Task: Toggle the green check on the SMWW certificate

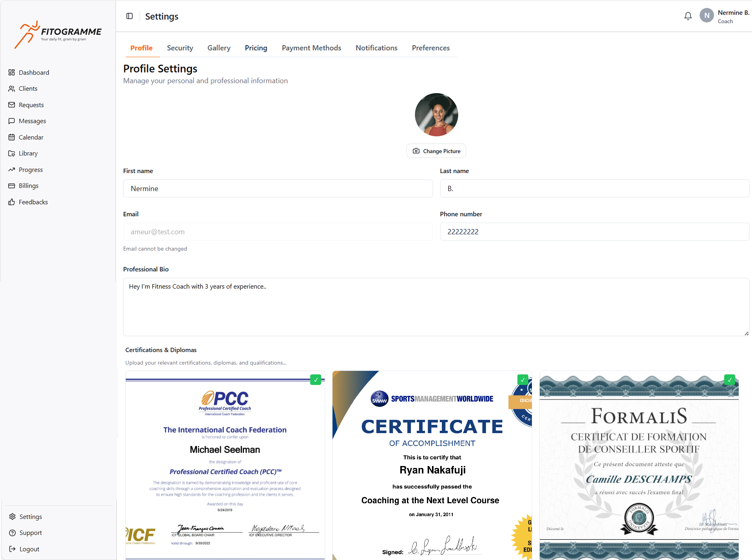Action: tap(523, 379)
